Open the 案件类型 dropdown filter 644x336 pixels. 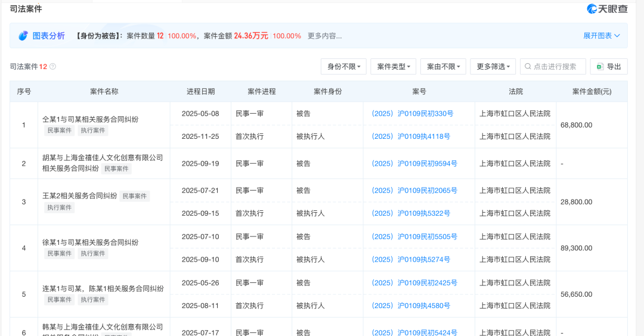(x=393, y=67)
